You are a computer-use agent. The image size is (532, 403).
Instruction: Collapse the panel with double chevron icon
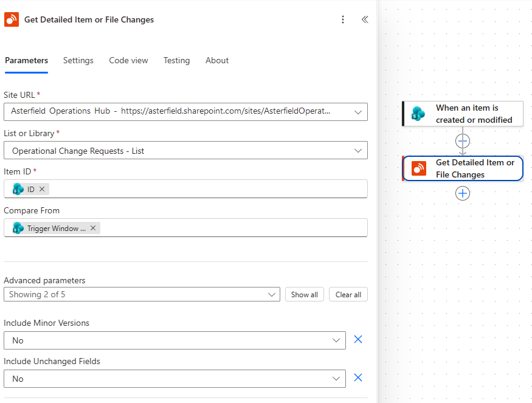click(x=365, y=19)
